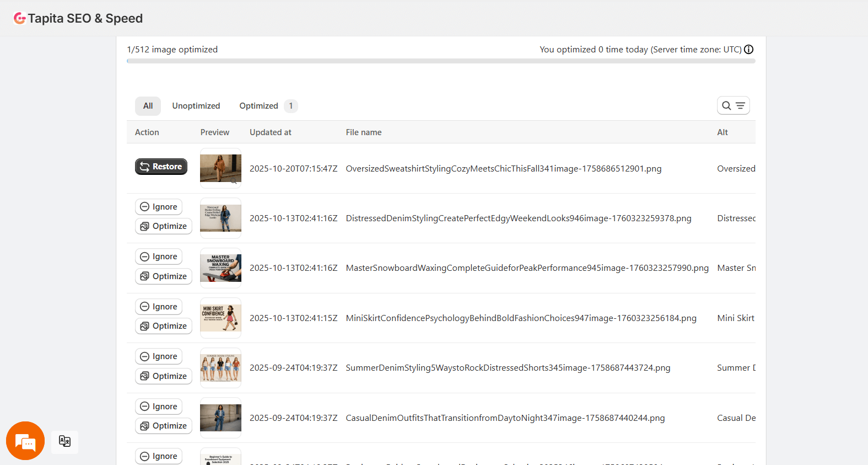
Task: Select the MiniSkirtConfidencePsychology file name
Action: click(x=521, y=318)
